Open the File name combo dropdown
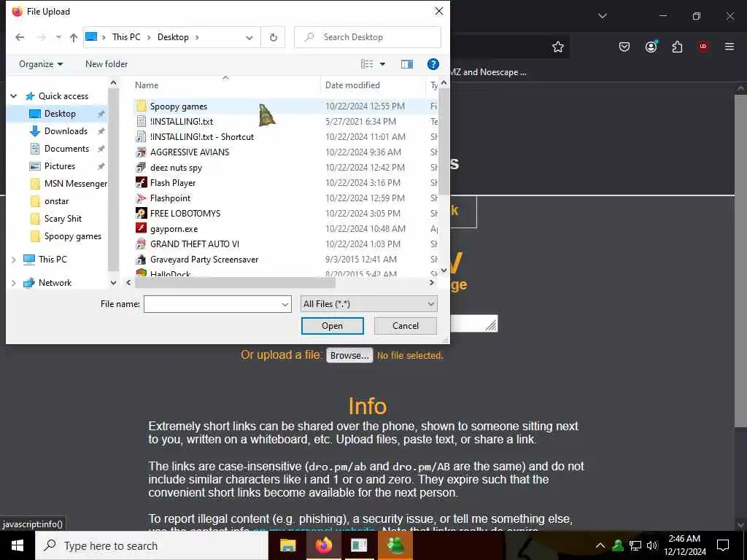The image size is (747, 560). tap(285, 304)
